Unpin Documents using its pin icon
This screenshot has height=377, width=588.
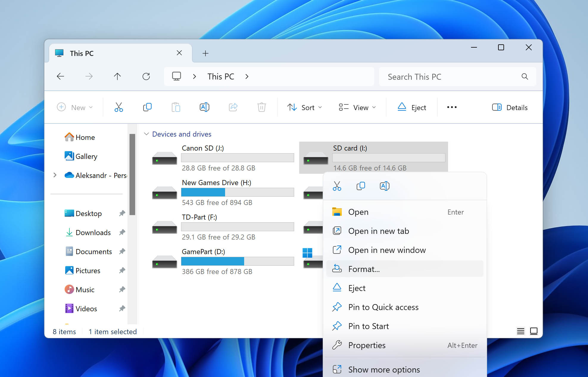[122, 251]
